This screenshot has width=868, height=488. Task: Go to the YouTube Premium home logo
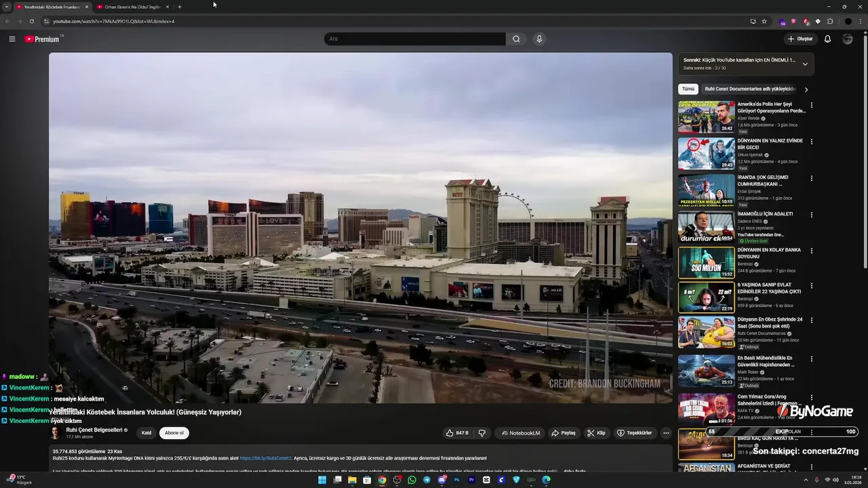43,39
